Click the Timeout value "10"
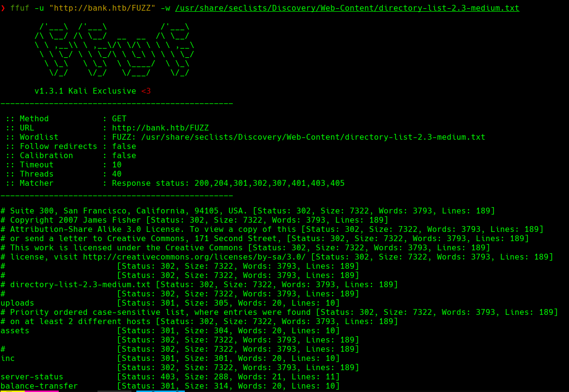The image size is (569, 392). click(117, 165)
